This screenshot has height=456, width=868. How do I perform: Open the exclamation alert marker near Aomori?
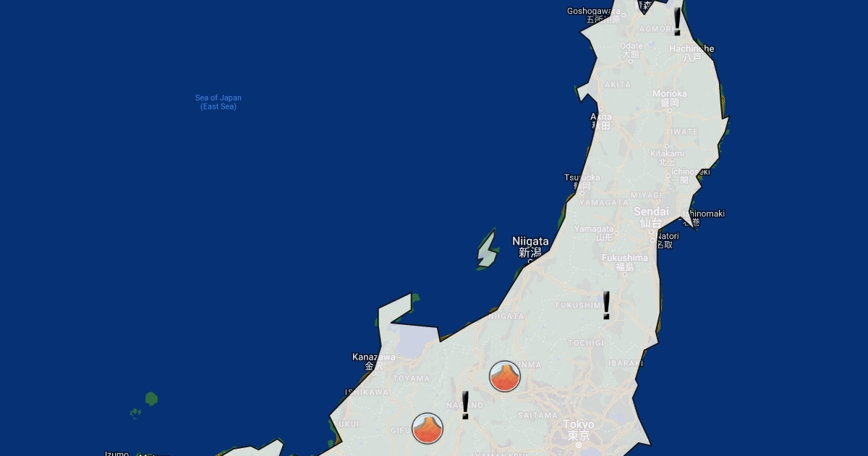pyautogui.click(x=677, y=22)
